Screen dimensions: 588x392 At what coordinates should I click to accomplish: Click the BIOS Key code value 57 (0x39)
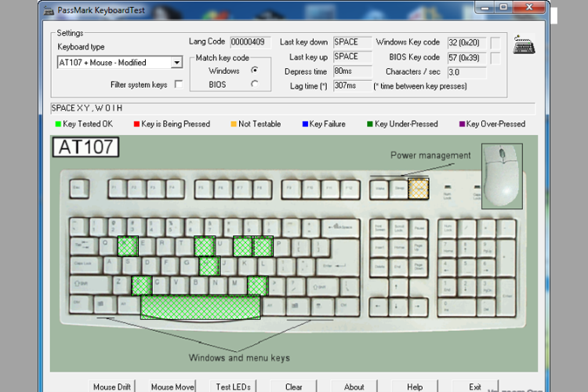(x=466, y=58)
